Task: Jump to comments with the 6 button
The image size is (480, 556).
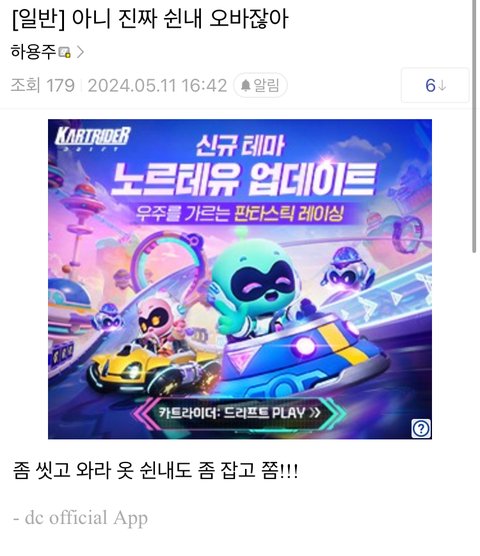Action: [x=435, y=85]
